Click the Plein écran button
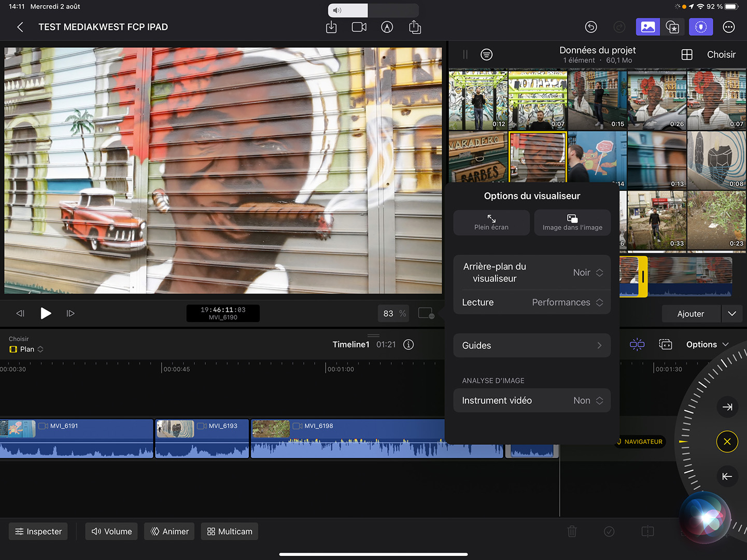 [491, 222]
